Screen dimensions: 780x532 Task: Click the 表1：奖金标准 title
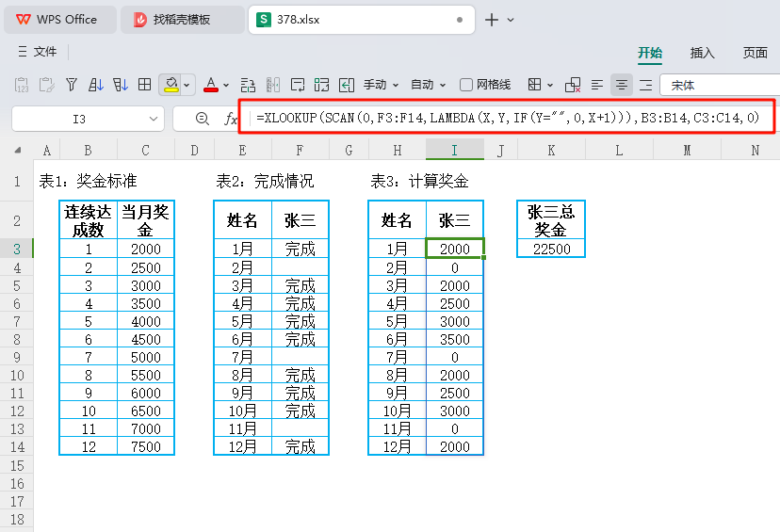pos(88,181)
